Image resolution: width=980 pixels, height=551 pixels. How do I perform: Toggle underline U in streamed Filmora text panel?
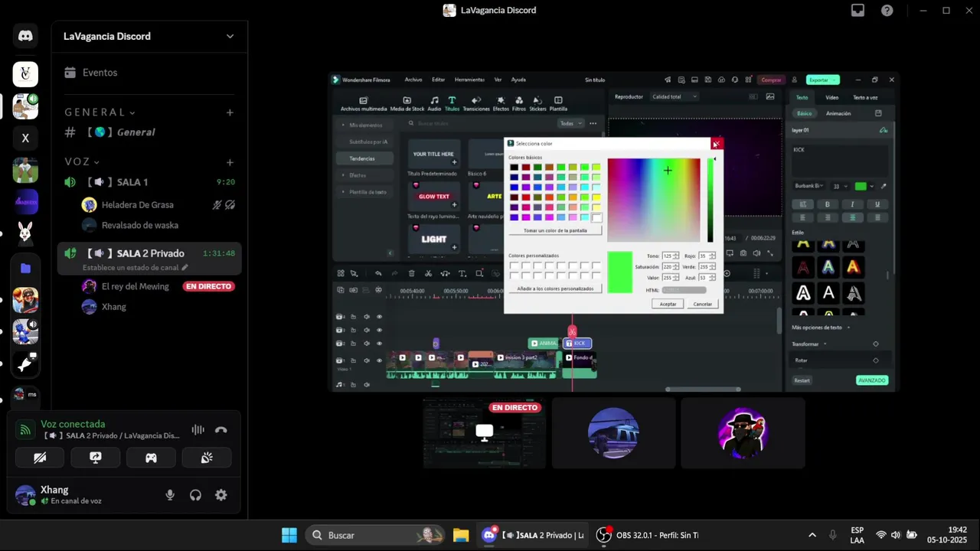coord(877,204)
